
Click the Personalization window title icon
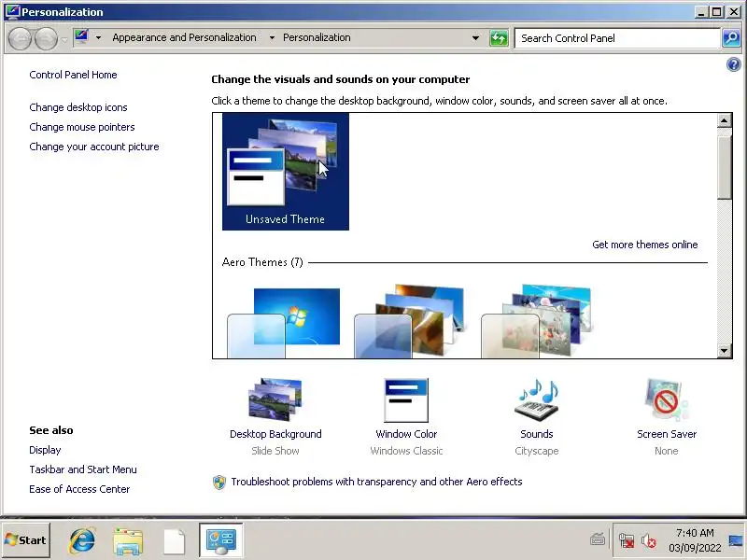[12, 11]
